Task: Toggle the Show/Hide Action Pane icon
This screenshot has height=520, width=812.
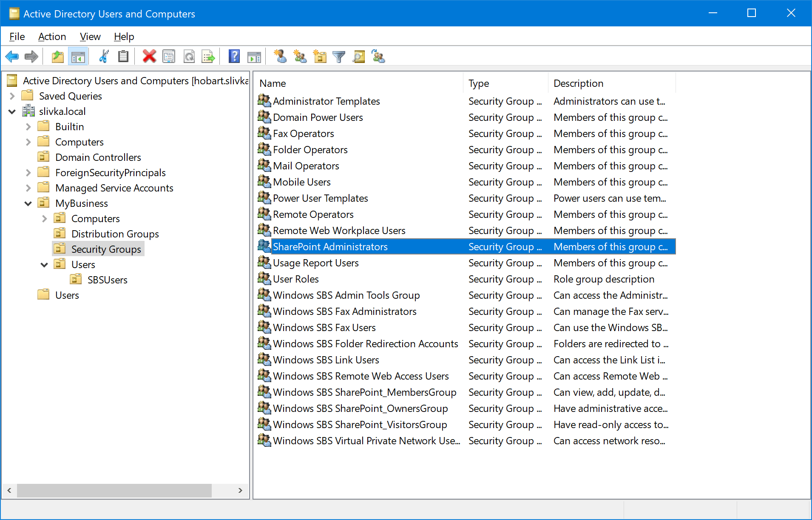Action: click(x=254, y=56)
